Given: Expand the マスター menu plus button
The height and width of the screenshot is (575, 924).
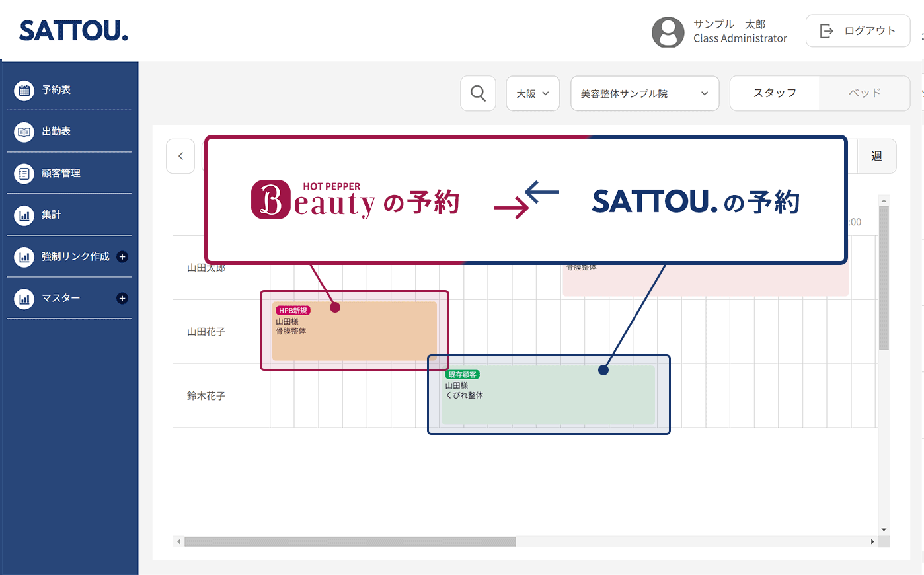Looking at the screenshot, I should 122,298.
